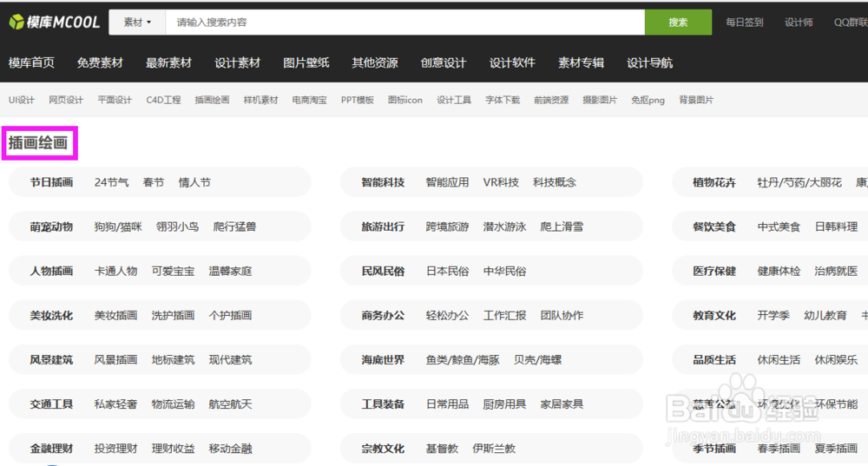Open the VR科技 link
868x466 pixels.
[501, 182]
